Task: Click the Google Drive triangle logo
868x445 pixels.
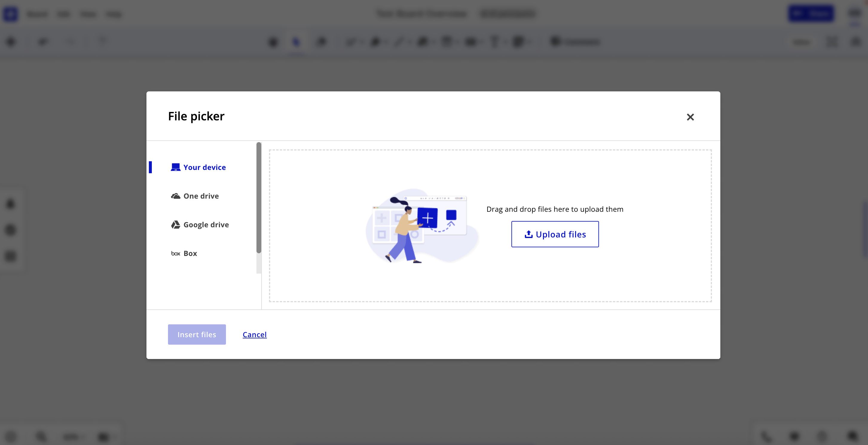Action: 175,225
